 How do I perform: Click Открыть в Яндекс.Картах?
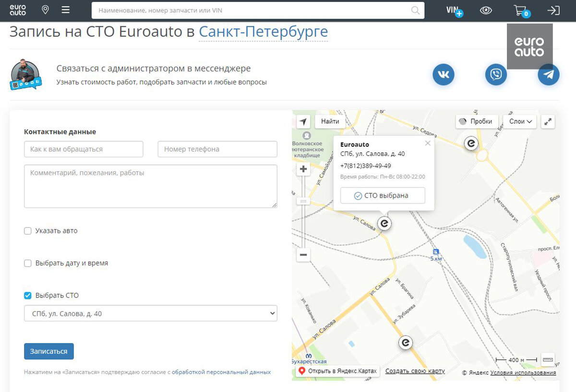click(x=338, y=371)
